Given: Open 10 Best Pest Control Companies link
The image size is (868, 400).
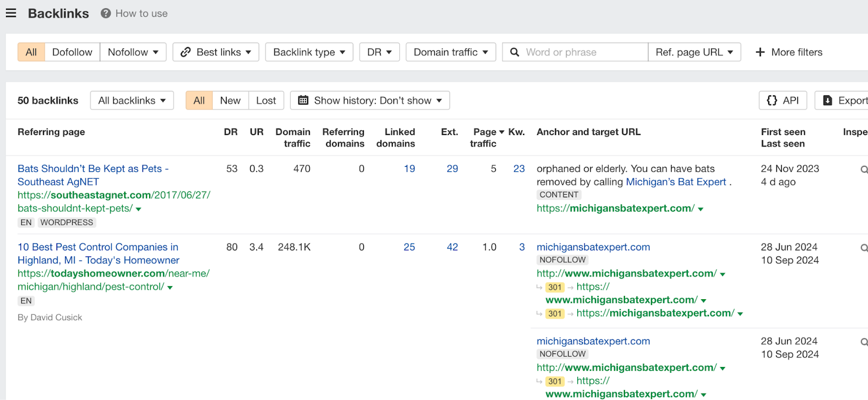Looking at the screenshot, I should pyautogui.click(x=98, y=254).
